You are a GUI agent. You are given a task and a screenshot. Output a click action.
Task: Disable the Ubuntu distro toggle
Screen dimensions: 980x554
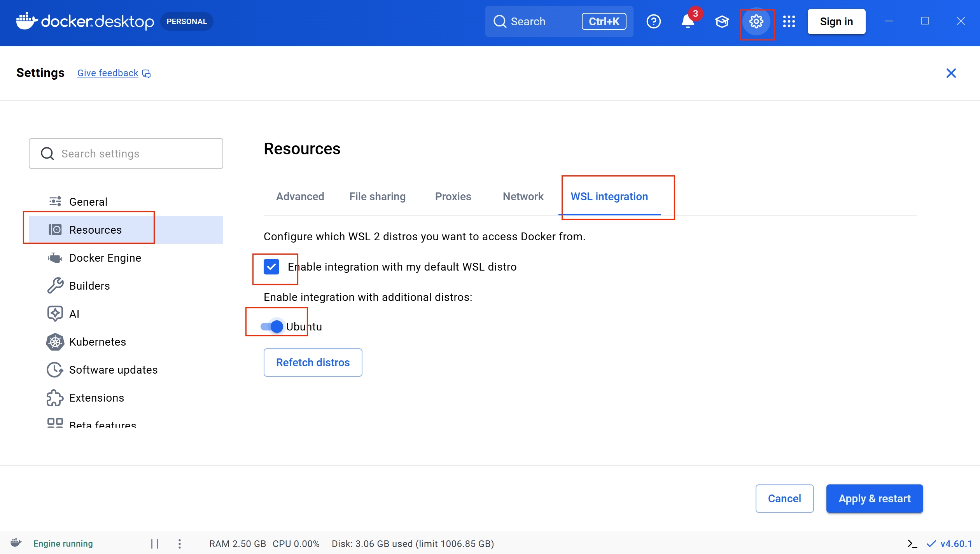(271, 326)
